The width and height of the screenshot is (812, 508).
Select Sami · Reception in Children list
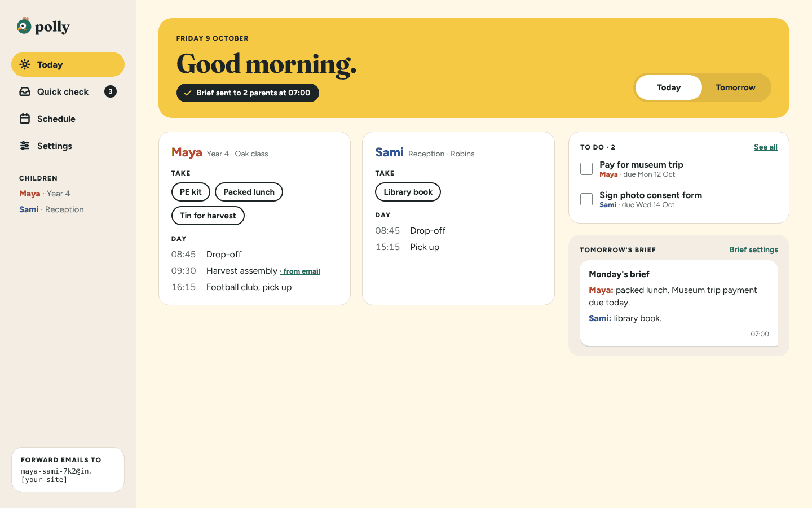coord(51,209)
